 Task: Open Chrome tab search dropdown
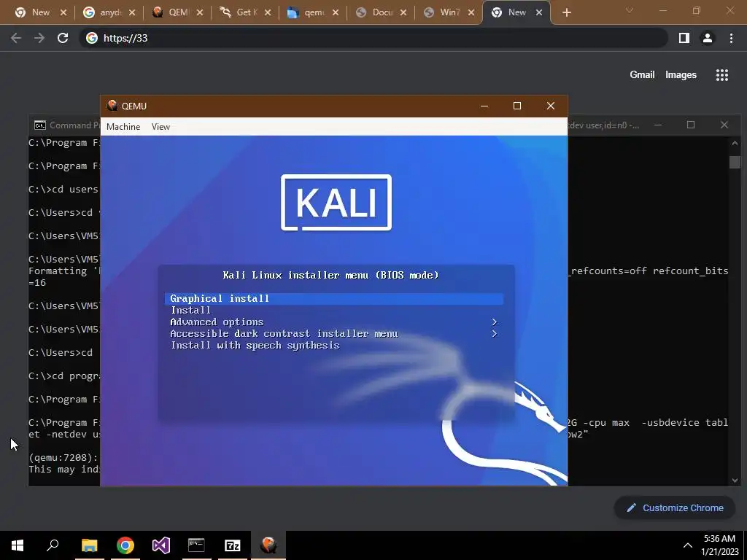630,10
